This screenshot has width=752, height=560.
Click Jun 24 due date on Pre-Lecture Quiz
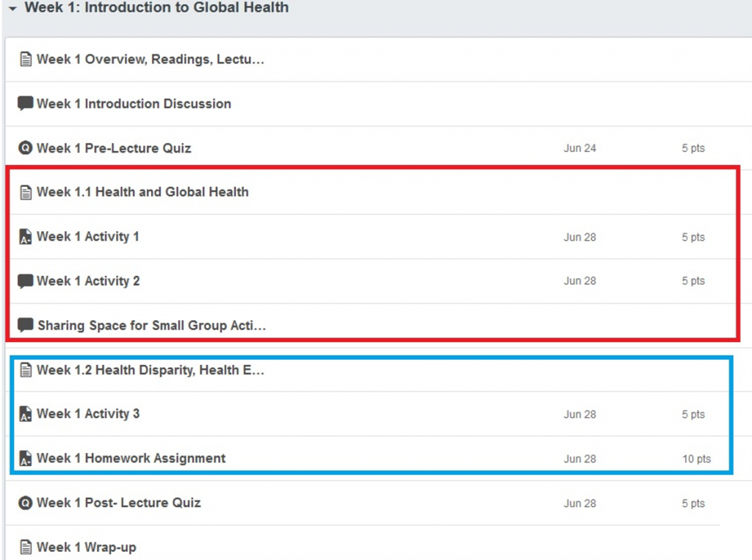pyautogui.click(x=579, y=148)
